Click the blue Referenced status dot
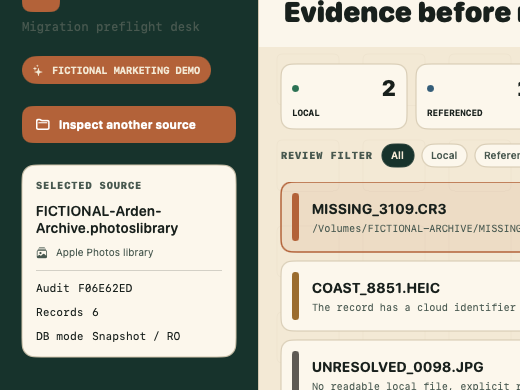Screen dimensions: 520x390 [x=430, y=88]
